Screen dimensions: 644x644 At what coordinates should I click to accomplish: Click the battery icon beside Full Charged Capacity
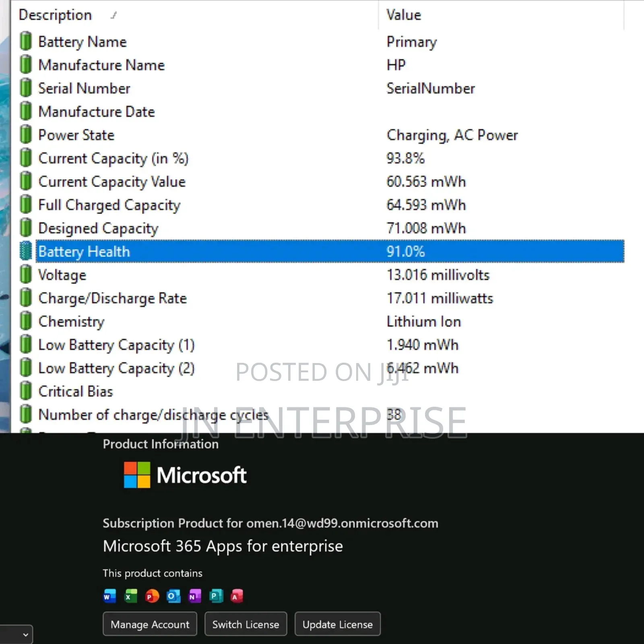[25, 204]
